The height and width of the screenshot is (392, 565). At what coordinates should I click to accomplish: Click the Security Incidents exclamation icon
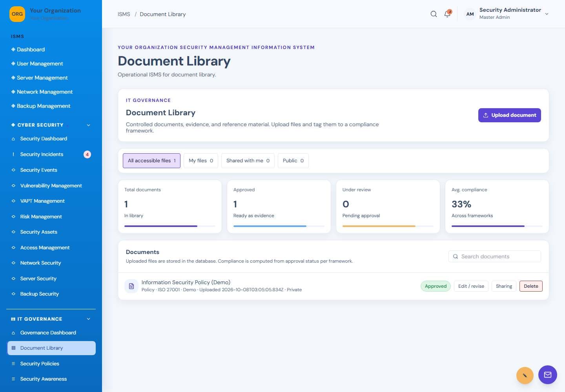[13, 154]
